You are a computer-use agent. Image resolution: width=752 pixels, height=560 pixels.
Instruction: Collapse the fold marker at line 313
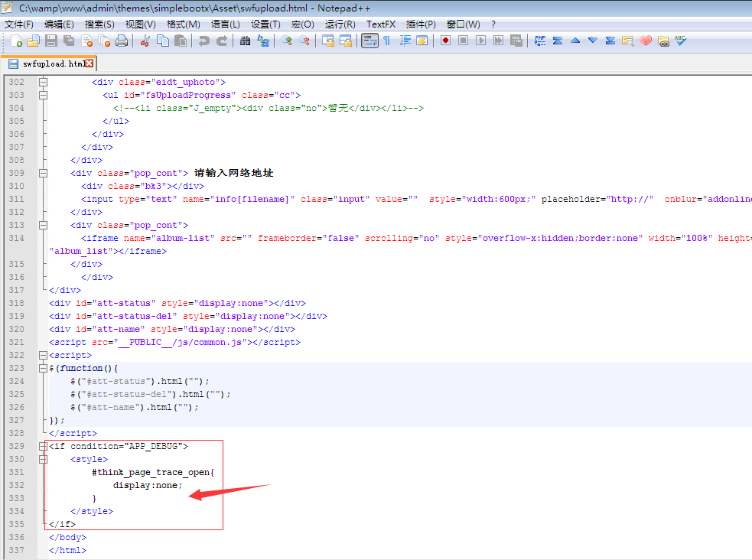point(43,225)
